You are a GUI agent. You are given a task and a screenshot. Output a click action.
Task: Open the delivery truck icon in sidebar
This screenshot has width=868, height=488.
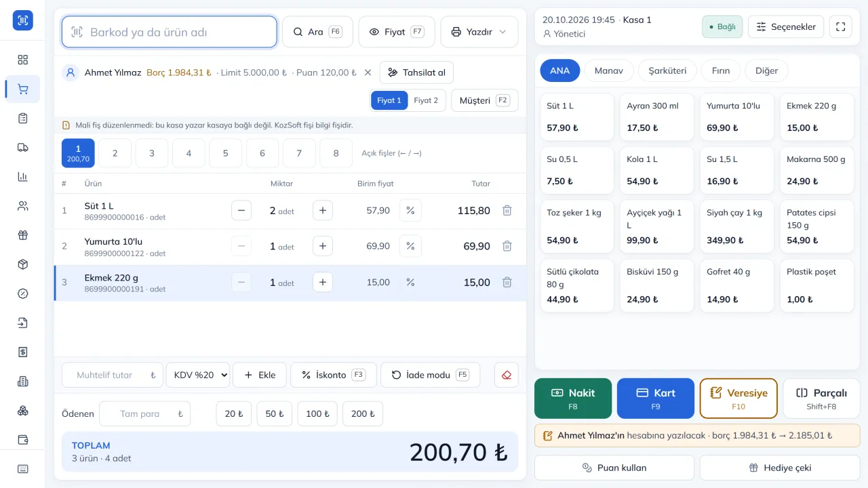(23, 147)
